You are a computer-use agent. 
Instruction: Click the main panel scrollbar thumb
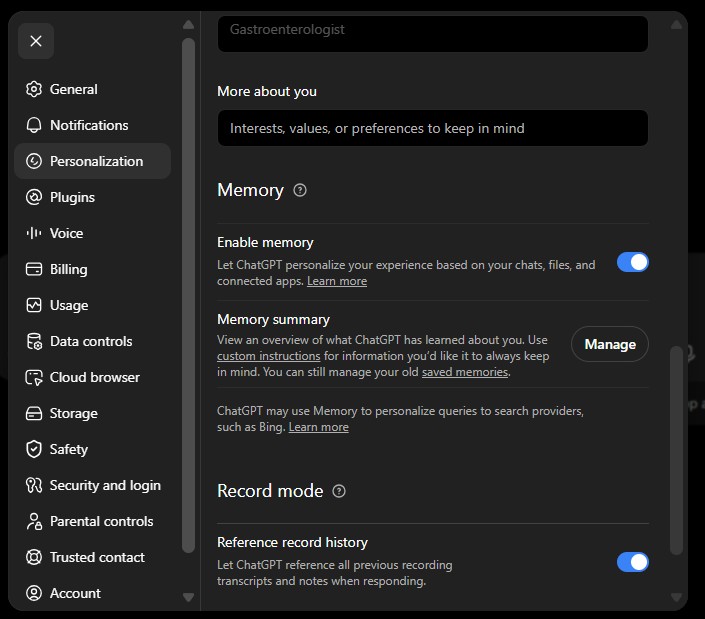pyautogui.click(x=676, y=450)
